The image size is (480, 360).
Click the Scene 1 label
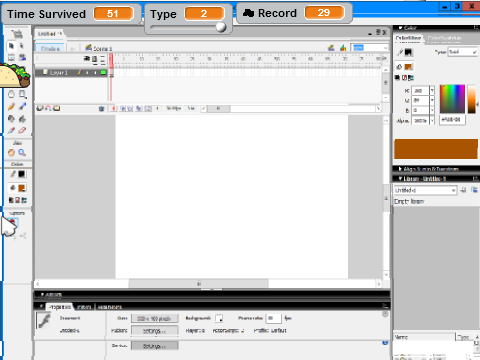[x=103, y=49]
